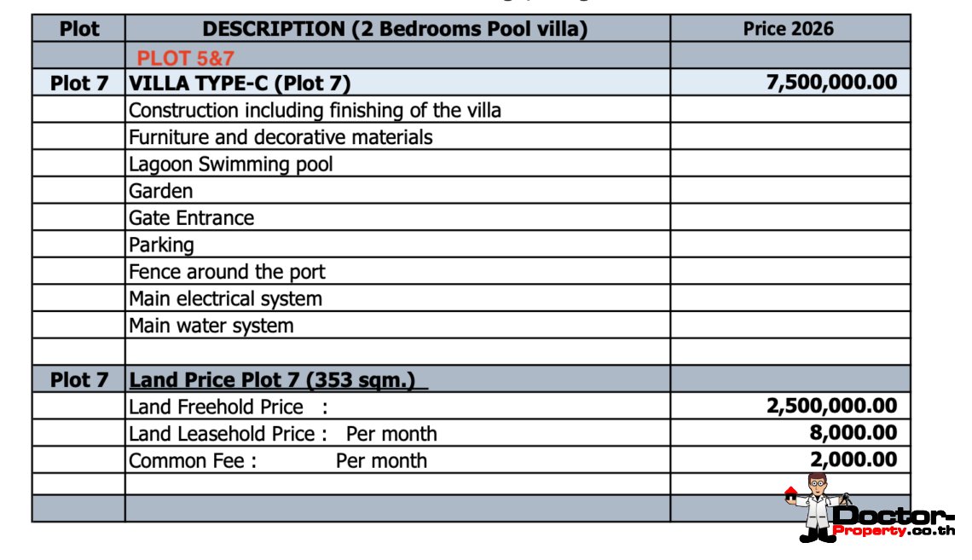
Task: Select the 2,500,000.00 freehold price cell
Action: (x=831, y=407)
